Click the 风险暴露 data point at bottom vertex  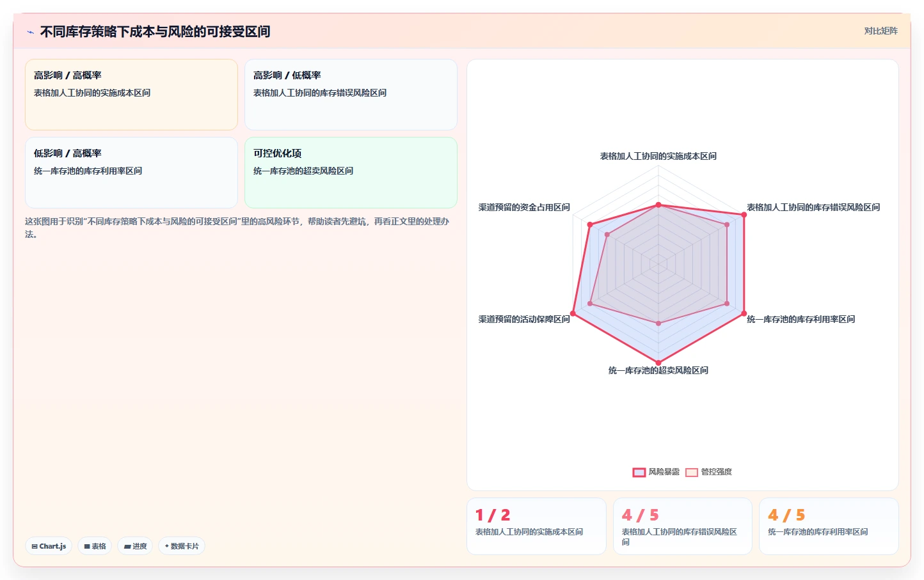pos(658,363)
